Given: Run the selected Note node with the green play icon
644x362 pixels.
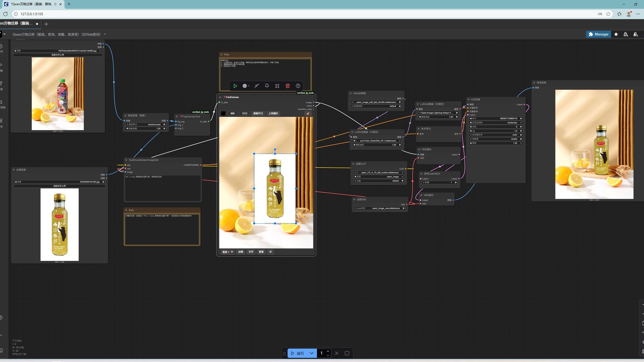Looking at the screenshot, I should tap(235, 86).
